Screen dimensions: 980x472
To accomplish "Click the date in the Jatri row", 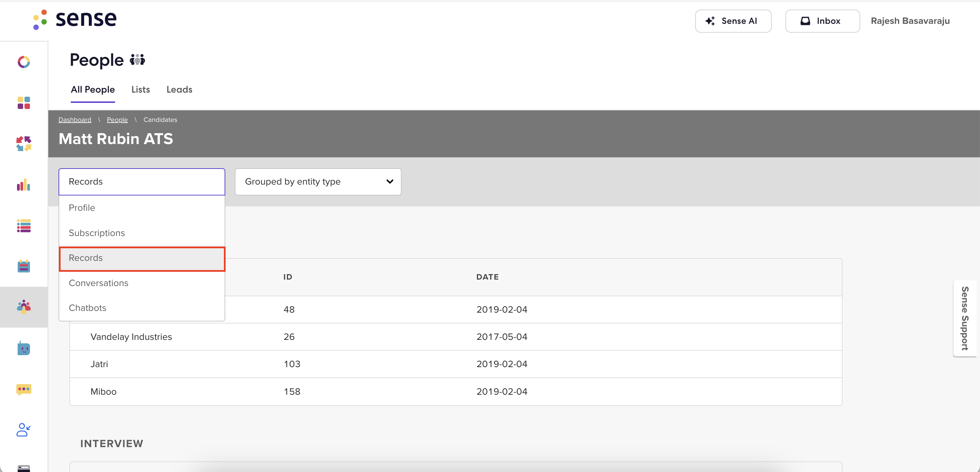I will click(502, 364).
